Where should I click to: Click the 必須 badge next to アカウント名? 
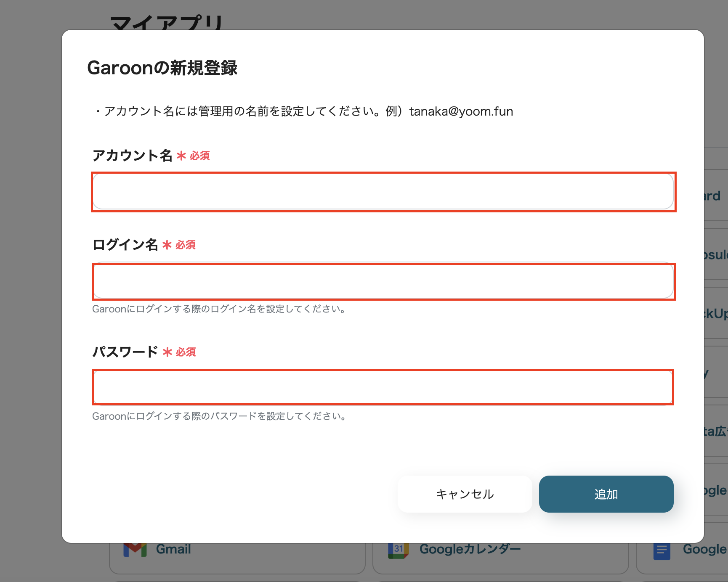(x=199, y=156)
